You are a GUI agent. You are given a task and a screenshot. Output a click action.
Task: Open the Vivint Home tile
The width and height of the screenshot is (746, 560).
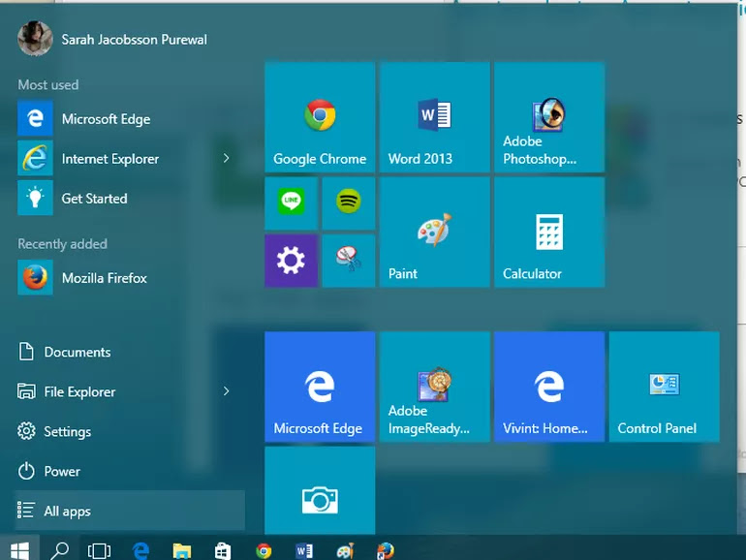click(x=549, y=387)
